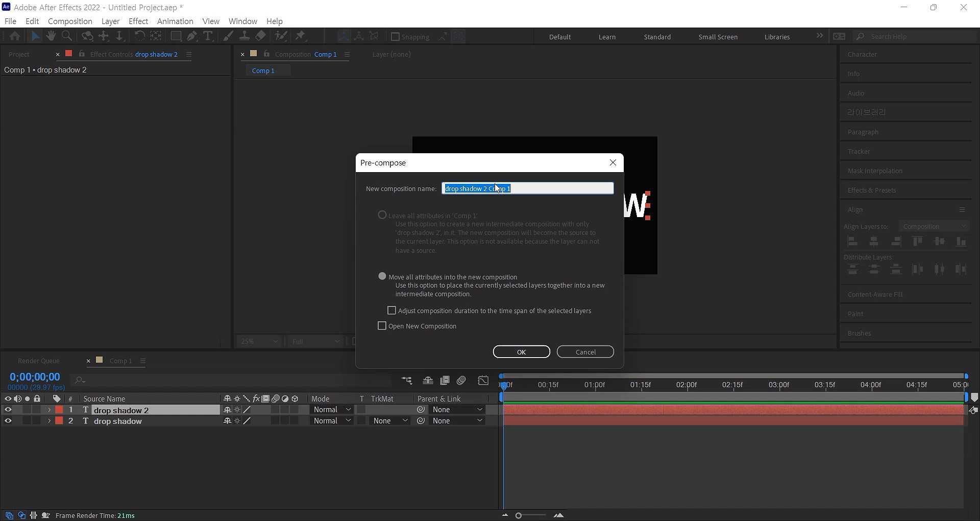Switch to the Standard workspace
Screen dimensions: 980x521
tap(657, 37)
